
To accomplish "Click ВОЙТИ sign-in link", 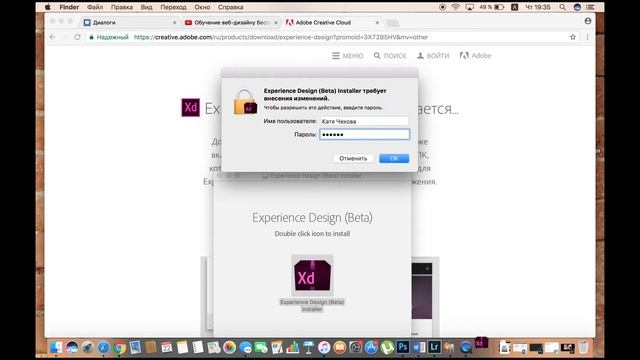I will 433,56.
